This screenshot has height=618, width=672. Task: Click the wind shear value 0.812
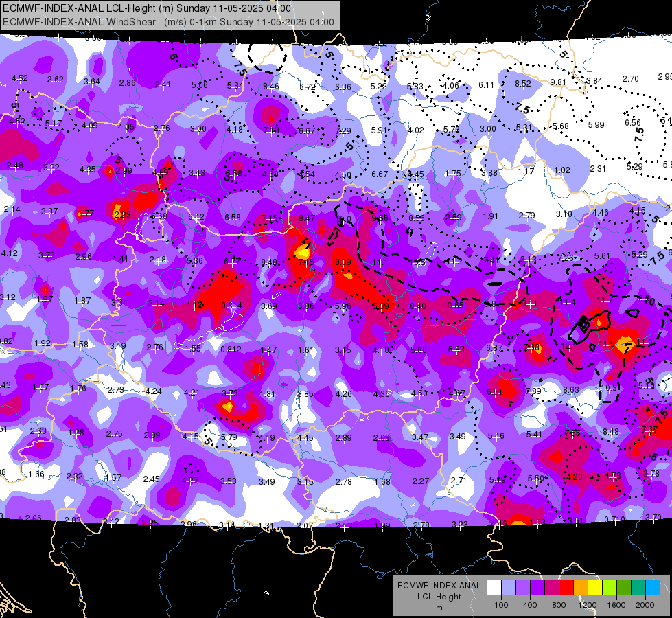coord(231,349)
